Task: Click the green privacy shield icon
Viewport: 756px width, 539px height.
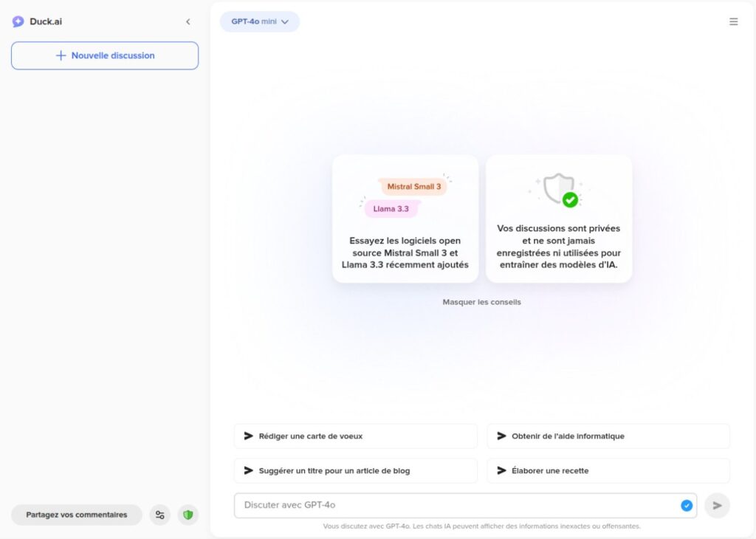Action: 188,515
